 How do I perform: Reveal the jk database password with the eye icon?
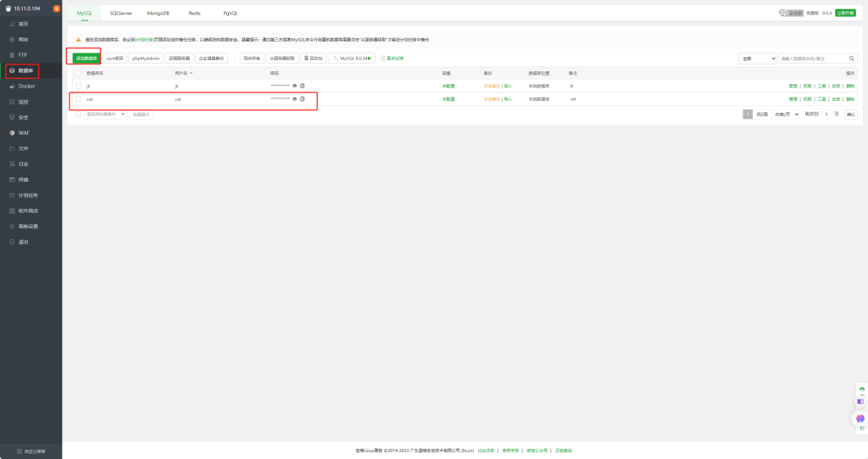click(294, 86)
